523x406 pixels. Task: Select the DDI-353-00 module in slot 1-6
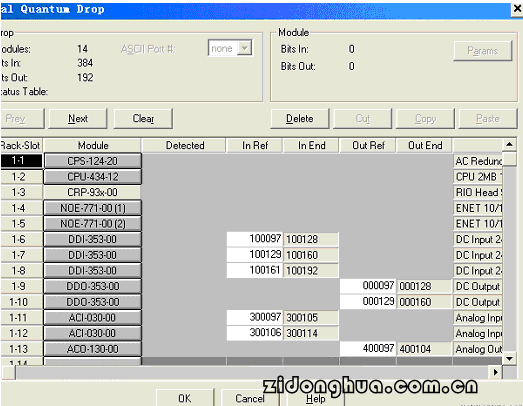click(x=93, y=239)
